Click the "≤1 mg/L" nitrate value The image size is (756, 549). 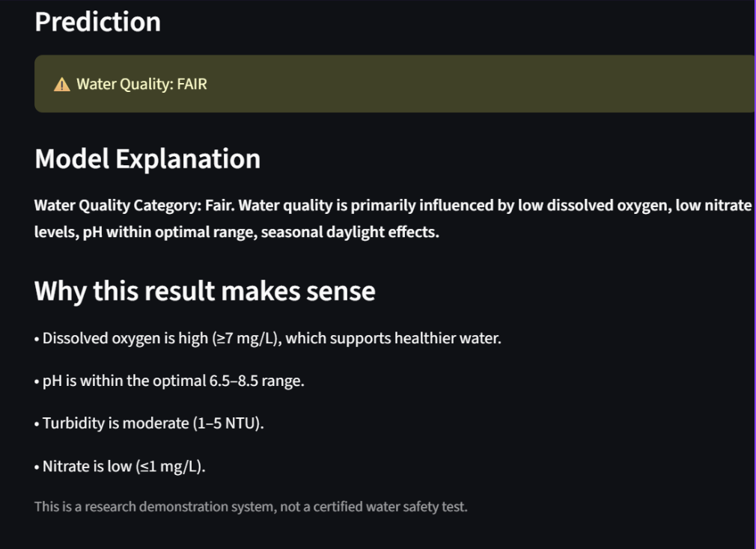point(170,467)
